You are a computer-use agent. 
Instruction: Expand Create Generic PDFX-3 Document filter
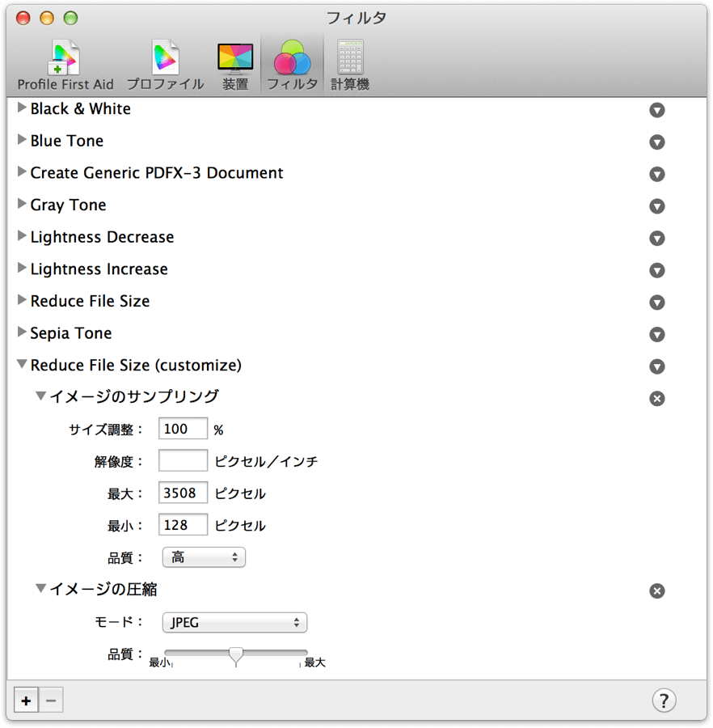point(21,171)
